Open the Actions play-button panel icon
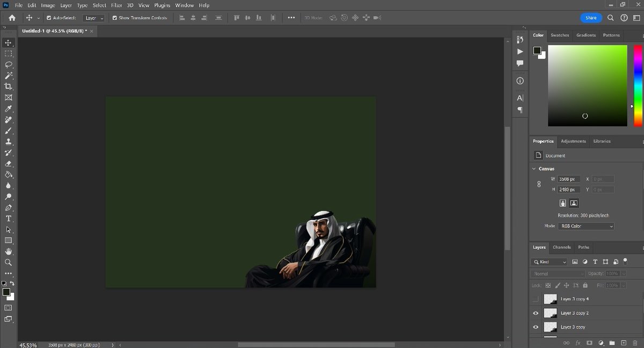Screen dimensions: 644x348 [519, 51]
